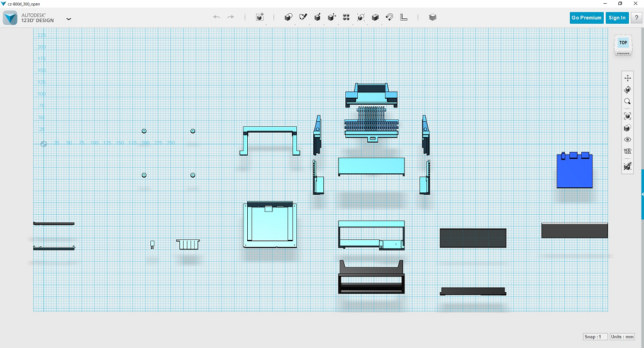Open the Grouping tool

click(x=361, y=17)
